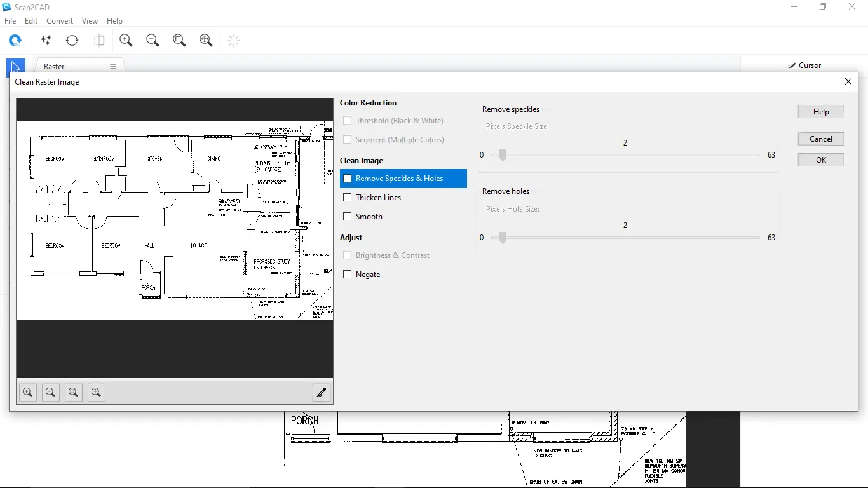Check the Thicken Lines option
Screen dimensions: 868x488
click(x=348, y=198)
